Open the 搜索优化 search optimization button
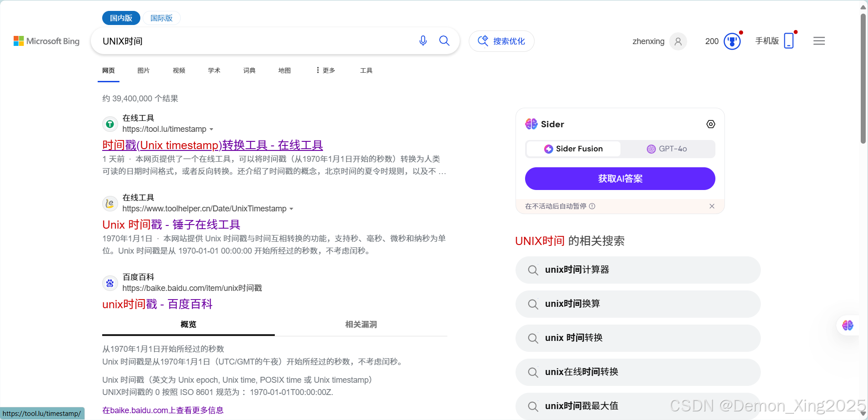Screen dimensions: 868x420 (501, 41)
